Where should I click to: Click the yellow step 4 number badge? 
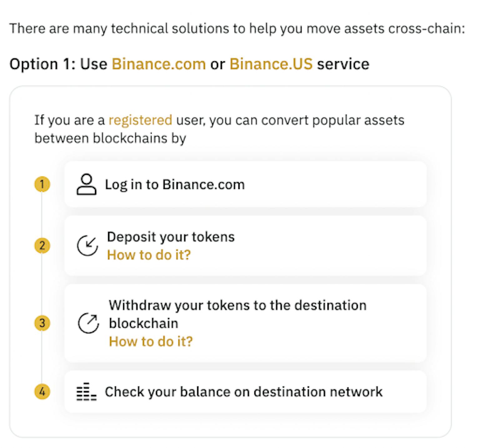pyautogui.click(x=42, y=392)
